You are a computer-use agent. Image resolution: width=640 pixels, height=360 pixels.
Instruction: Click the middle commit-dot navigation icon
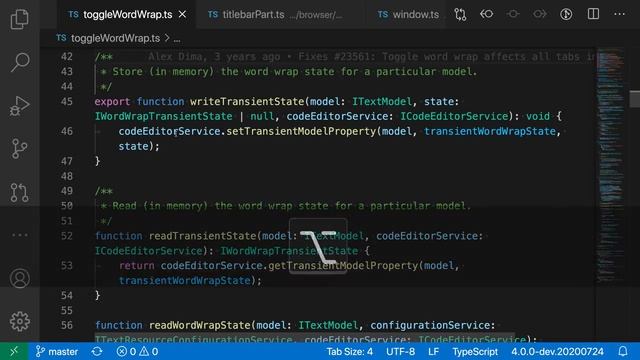point(513,14)
